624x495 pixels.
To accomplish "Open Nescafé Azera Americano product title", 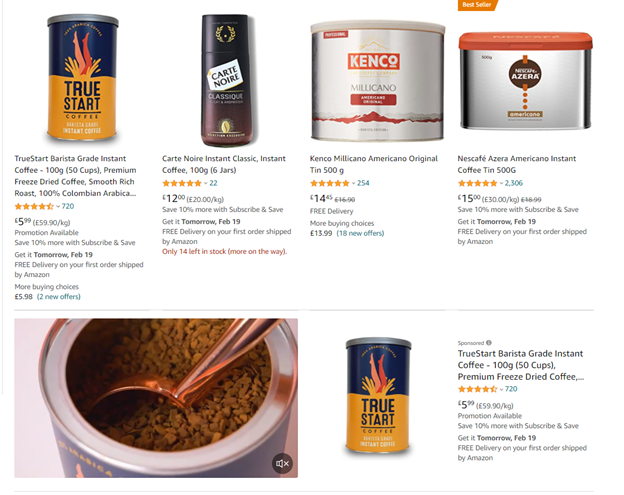I will 517,164.
